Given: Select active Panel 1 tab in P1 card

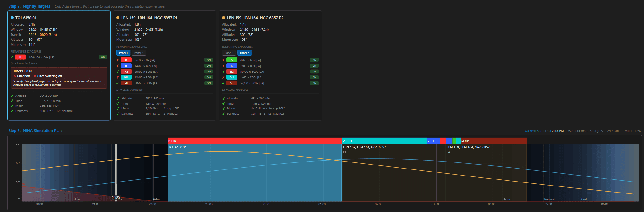Looking at the screenshot, I should (x=123, y=53).
